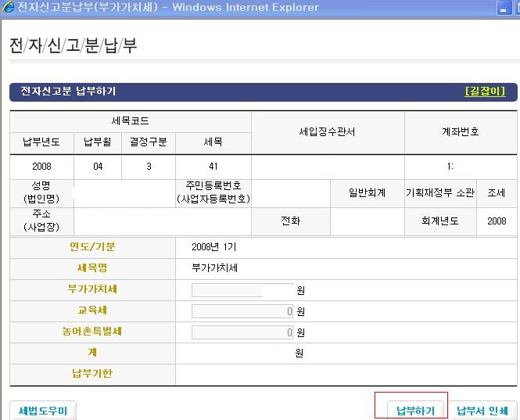Click the 계 total row label
Viewport: 520px width, 420px height.
92,352
